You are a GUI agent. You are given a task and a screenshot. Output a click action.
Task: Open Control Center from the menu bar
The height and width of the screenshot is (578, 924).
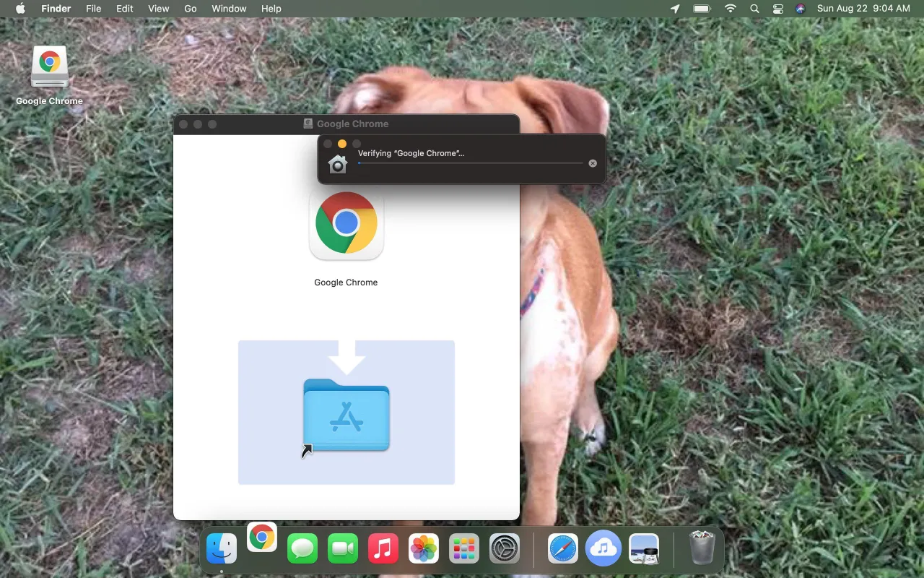(x=777, y=9)
